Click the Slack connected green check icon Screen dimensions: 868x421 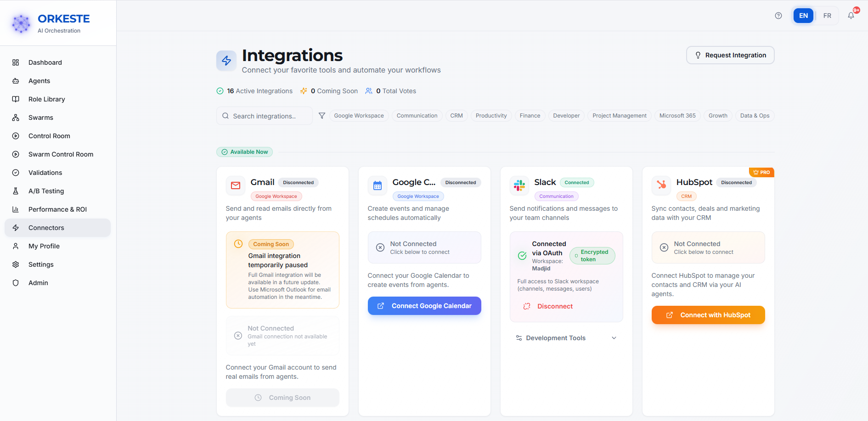[x=522, y=256]
